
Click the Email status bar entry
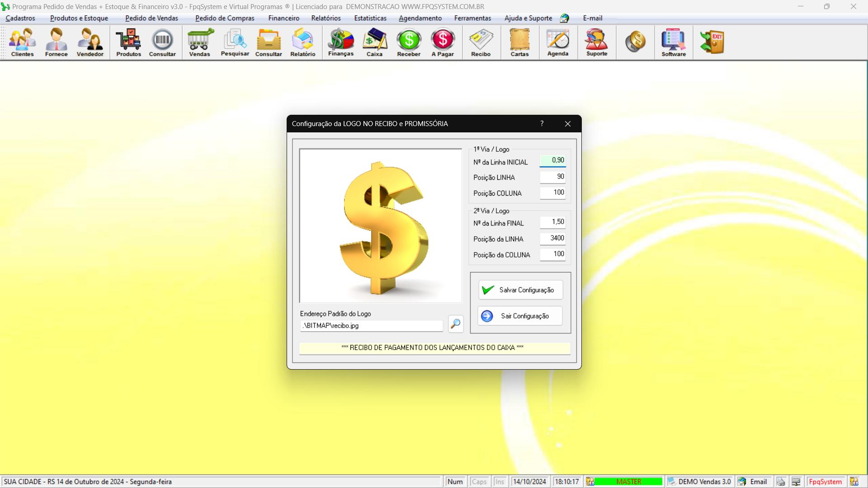pyautogui.click(x=753, y=482)
